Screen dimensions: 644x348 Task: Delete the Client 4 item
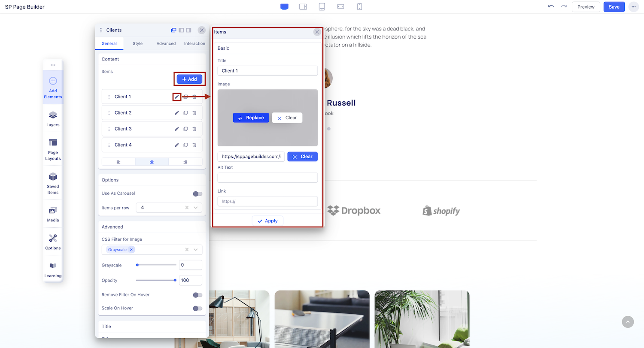coord(194,145)
